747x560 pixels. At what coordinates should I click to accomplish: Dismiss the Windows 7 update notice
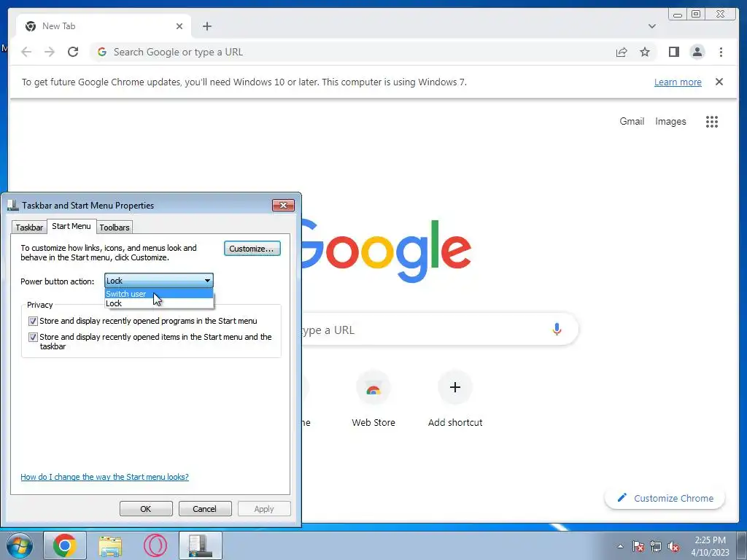click(719, 82)
